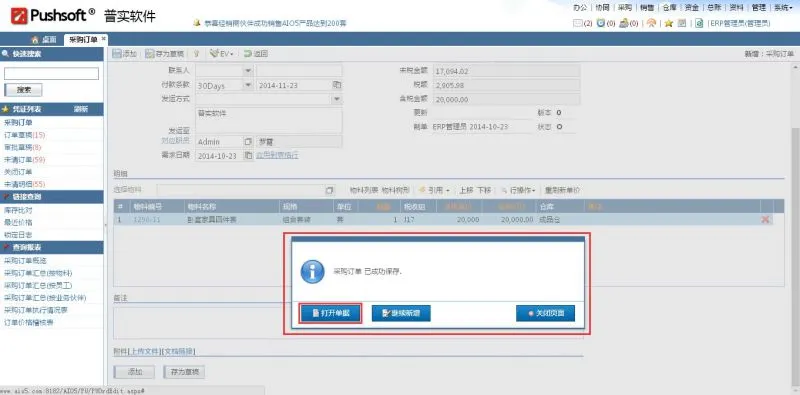This screenshot has height=395, width=800.
Task: Click 重刷新单价 in detail toolbar
Action: pyautogui.click(x=562, y=190)
